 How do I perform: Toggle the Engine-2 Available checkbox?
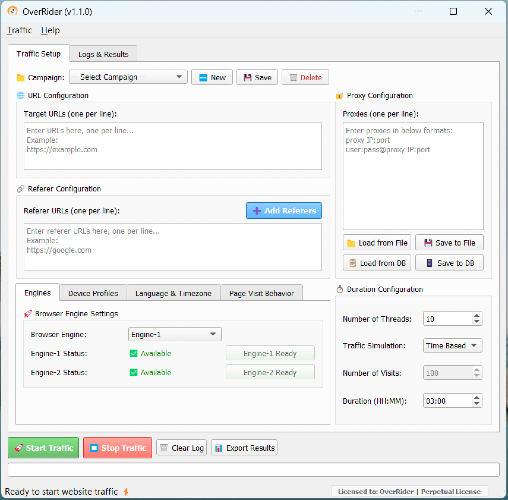(133, 372)
